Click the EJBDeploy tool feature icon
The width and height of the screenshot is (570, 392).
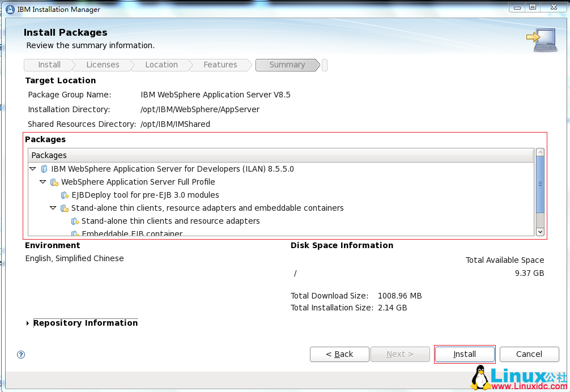(x=65, y=195)
